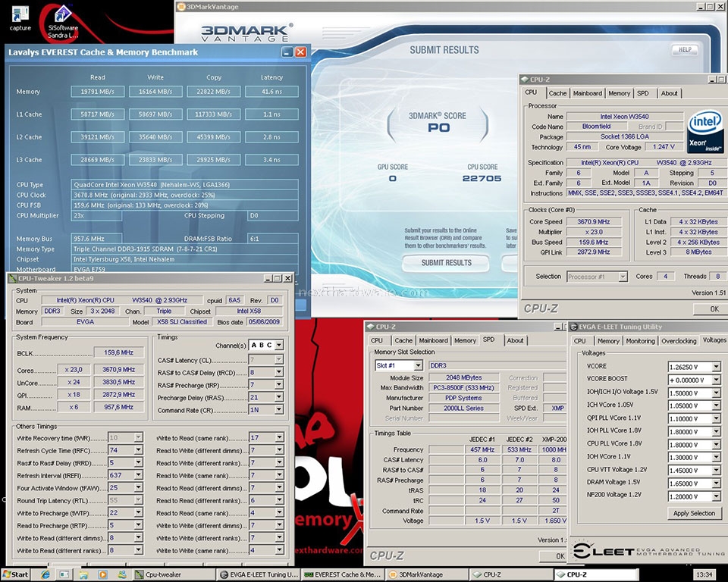Click OK in the CPU-Z SPD window
Viewport: 728px width, 582px height.
[x=554, y=556]
